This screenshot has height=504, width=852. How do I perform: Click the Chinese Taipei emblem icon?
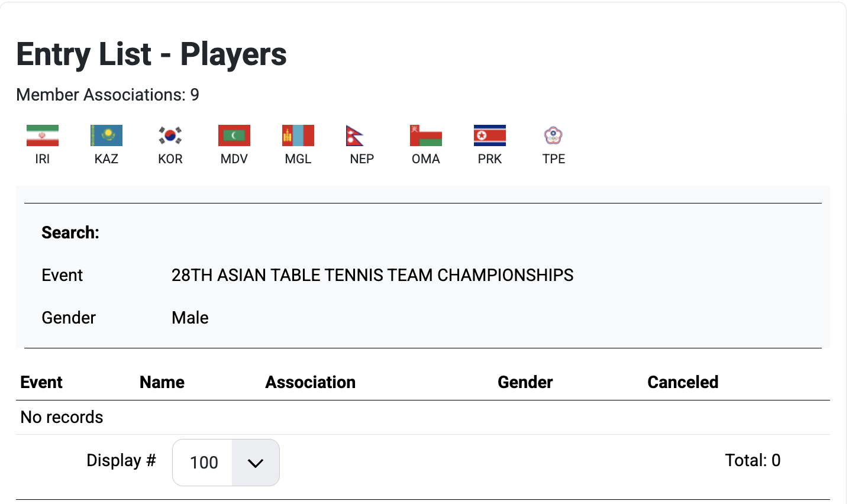(x=553, y=135)
